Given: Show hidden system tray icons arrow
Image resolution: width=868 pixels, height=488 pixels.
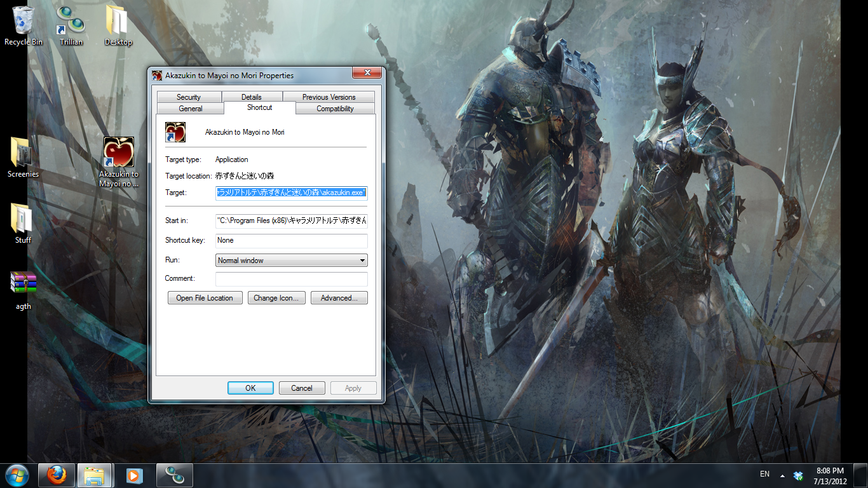Looking at the screenshot, I should pyautogui.click(x=782, y=476).
